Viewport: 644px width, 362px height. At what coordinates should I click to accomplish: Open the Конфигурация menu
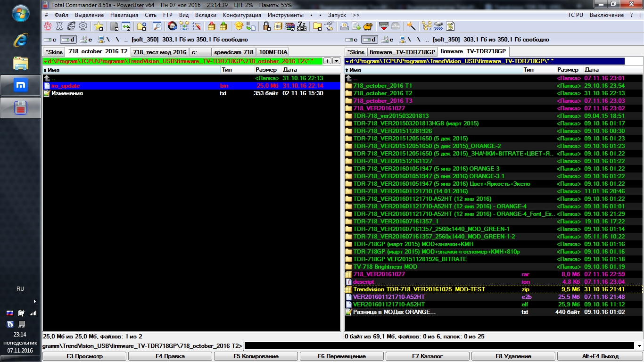point(242,15)
